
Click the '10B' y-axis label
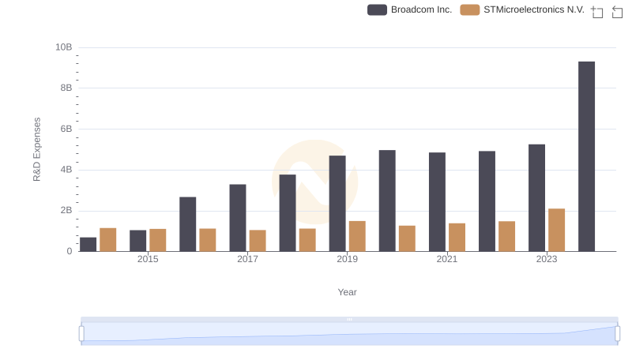click(x=64, y=47)
